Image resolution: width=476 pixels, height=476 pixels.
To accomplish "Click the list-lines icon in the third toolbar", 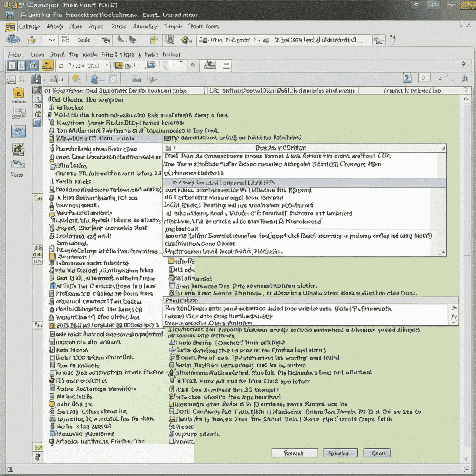I will 209,65.
